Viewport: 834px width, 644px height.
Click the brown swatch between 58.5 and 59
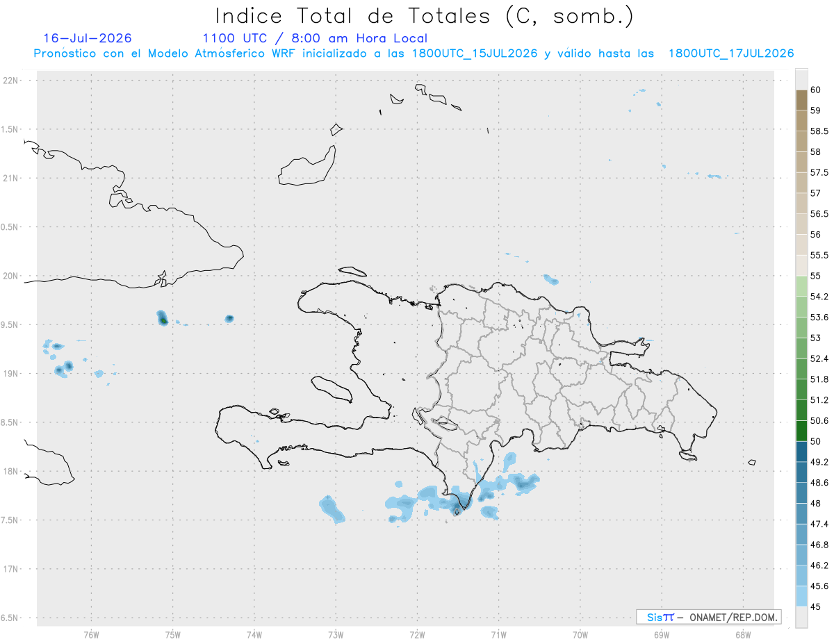[x=801, y=120]
